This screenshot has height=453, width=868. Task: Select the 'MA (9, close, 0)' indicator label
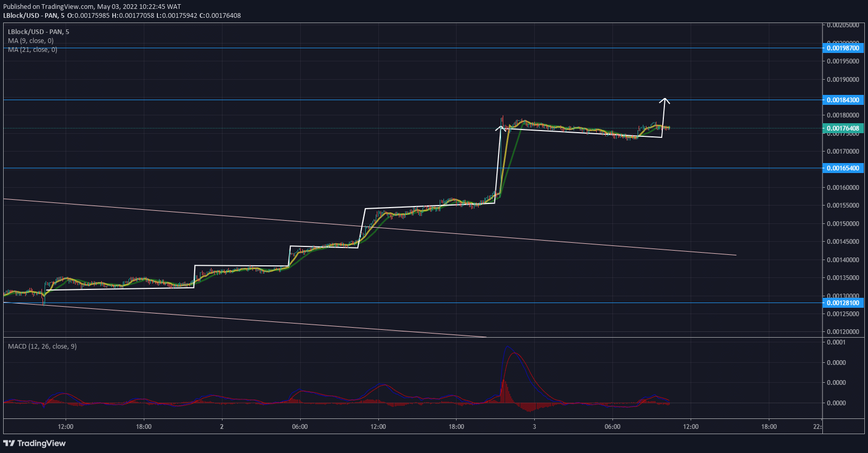[30, 41]
